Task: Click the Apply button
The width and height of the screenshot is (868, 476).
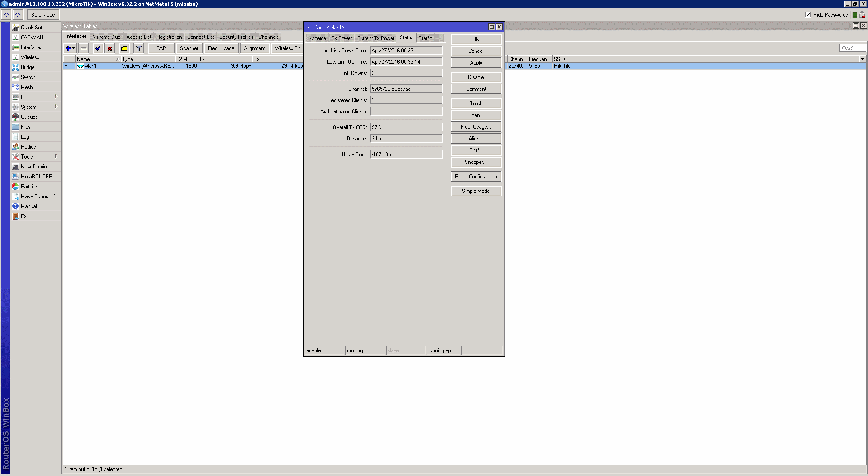Action: click(x=476, y=63)
